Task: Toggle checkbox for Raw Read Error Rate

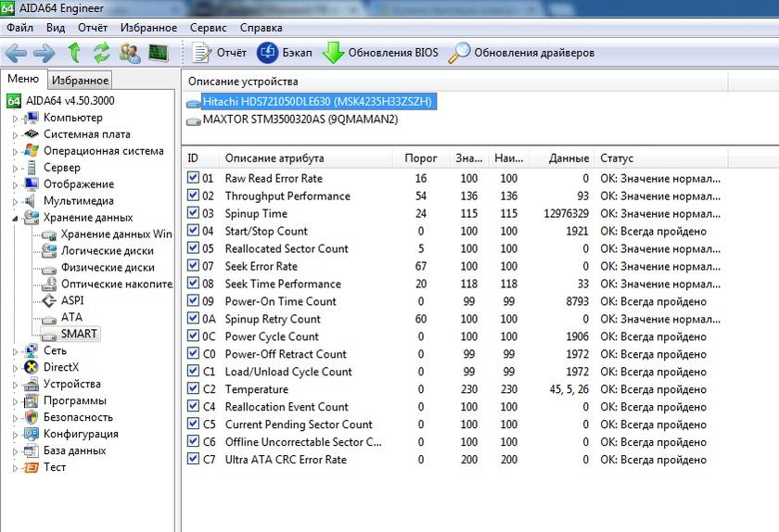Action: [193, 177]
